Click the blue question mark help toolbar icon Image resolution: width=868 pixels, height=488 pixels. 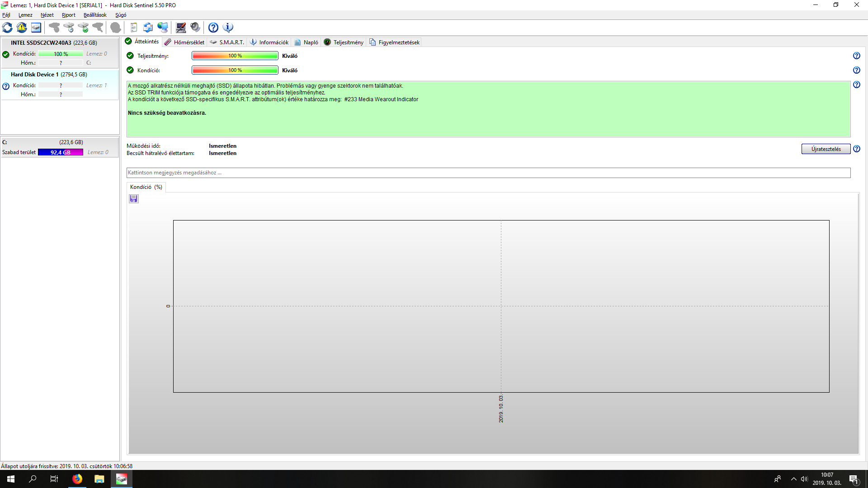tap(213, 28)
